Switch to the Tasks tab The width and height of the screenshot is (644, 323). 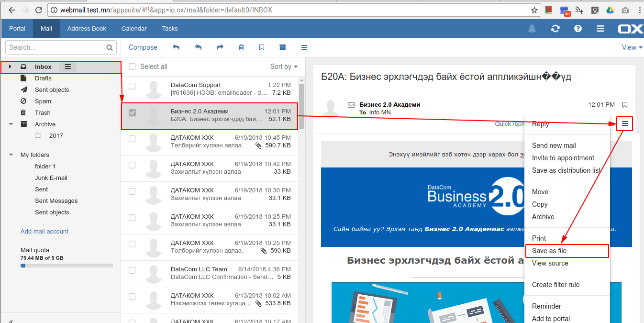[170, 29]
